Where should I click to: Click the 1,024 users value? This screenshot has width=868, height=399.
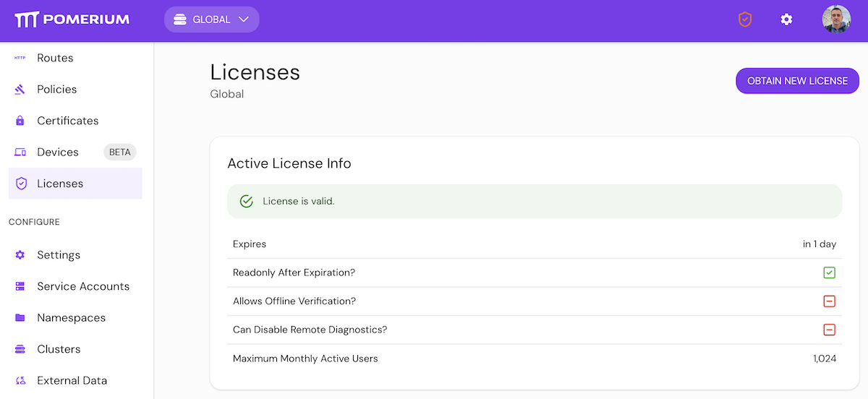pyautogui.click(x=825, y=359)
